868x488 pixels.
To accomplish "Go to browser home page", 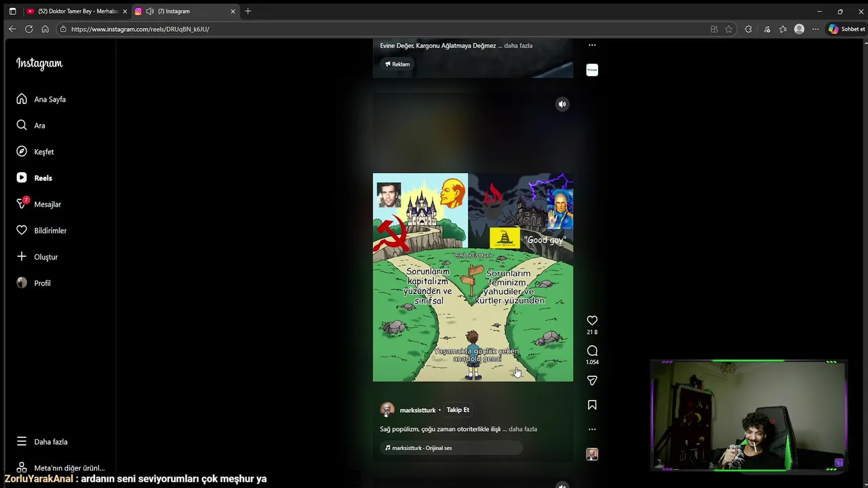I will coord(45,29).
